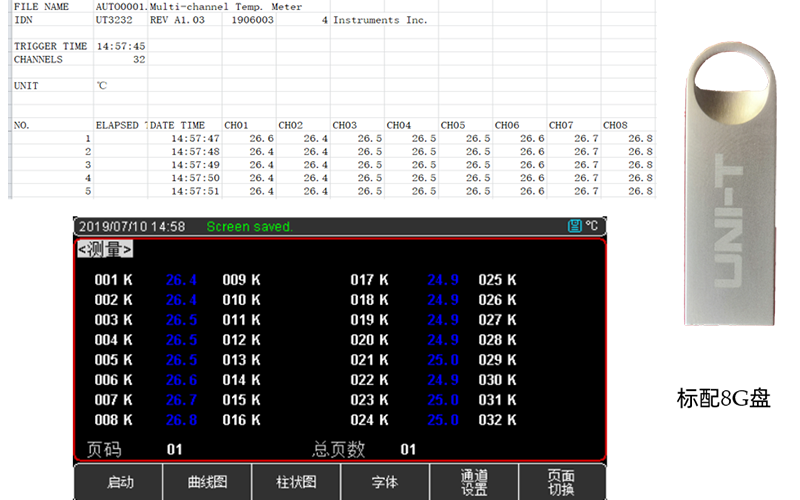Select channel 032 K label

coord(497,420)
